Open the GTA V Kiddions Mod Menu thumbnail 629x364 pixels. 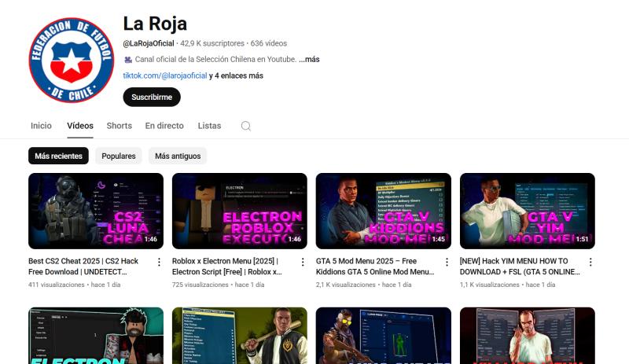click(384, 211)
